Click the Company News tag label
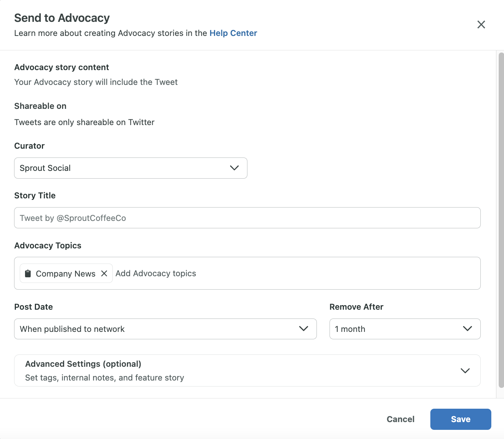This screenshot has height=439, width=504. (66, 274)
